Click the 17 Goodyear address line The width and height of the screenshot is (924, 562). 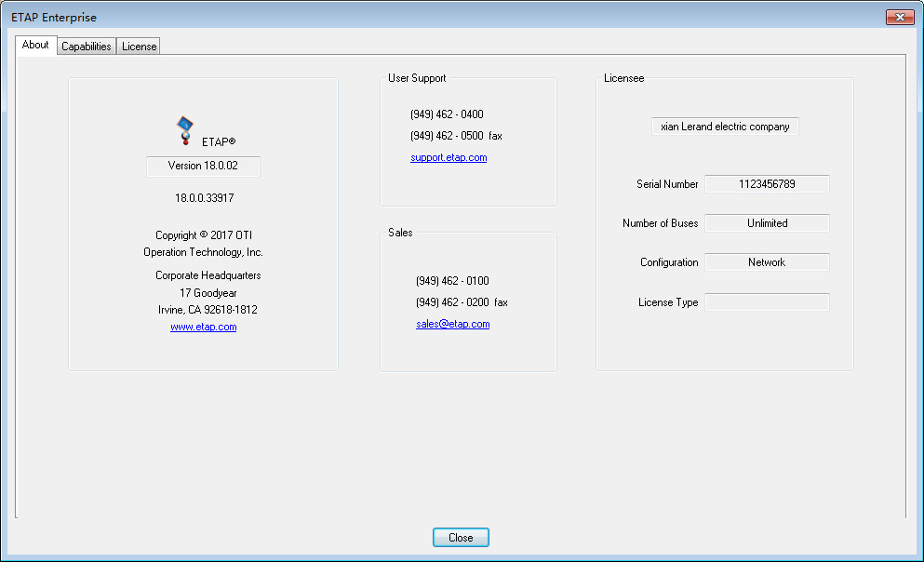pos(208,293)
